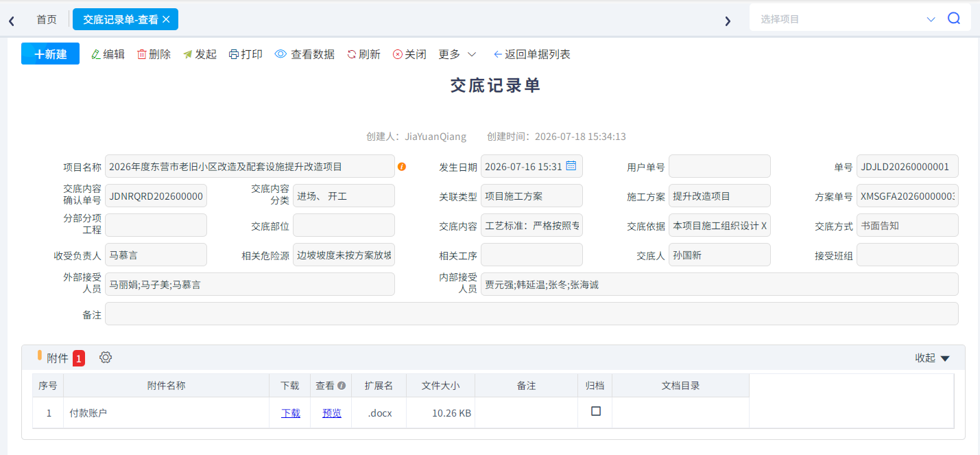Image resolution: width=980 pixels, height=455 pixels.
Task: Click the 交底方式 field 书面告知
Action: 907,225
